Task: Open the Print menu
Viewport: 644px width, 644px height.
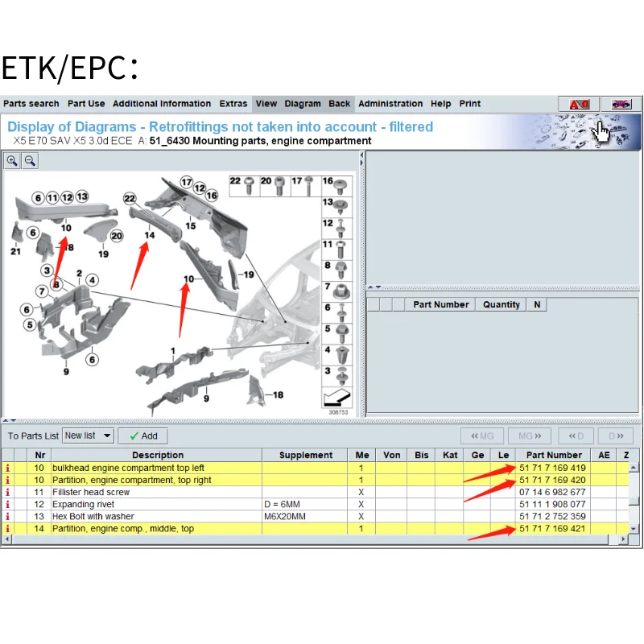Action: pos(470,104)
